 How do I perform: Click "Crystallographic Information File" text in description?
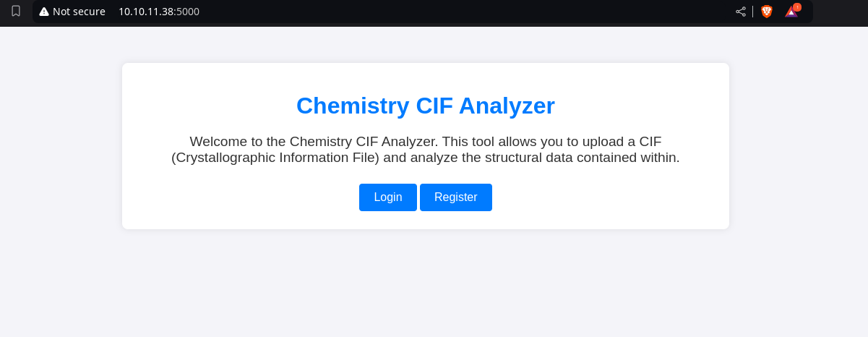(x=275, y=158)
